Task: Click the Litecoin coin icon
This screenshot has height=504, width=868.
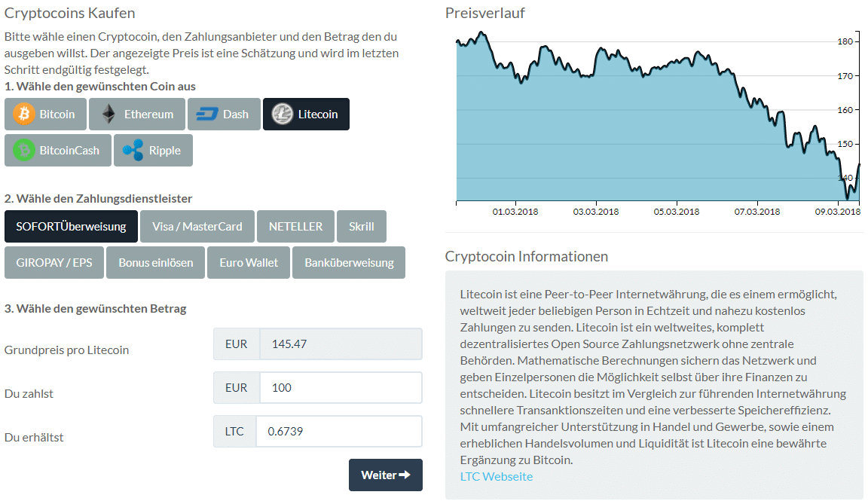Action: (x=282, y=114)
